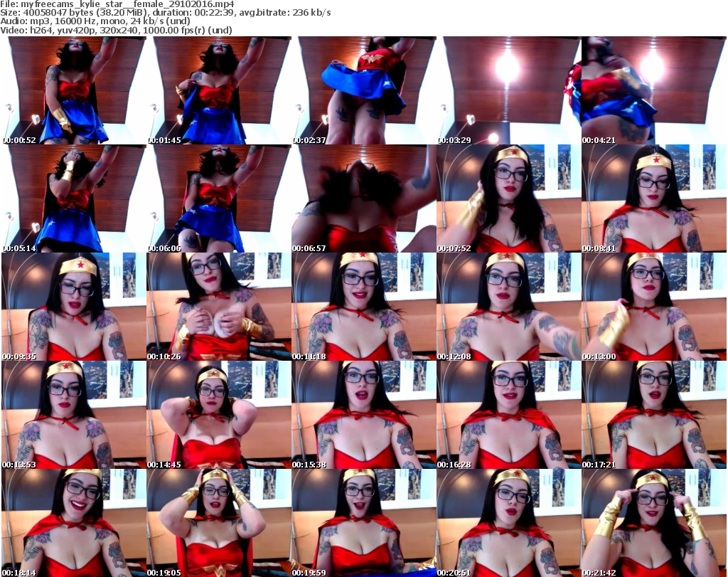Pick the thumbnail marked 00:04:21

pos(654,90)
